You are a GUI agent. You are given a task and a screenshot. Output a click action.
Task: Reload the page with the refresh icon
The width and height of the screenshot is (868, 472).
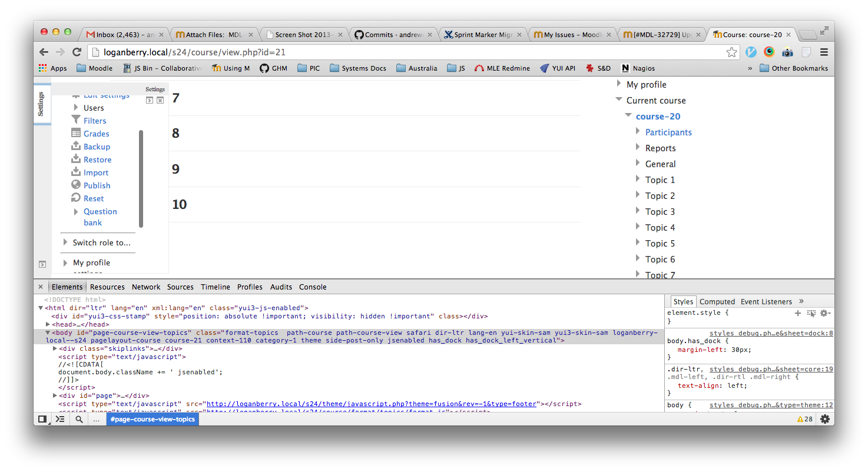point(77,52)
